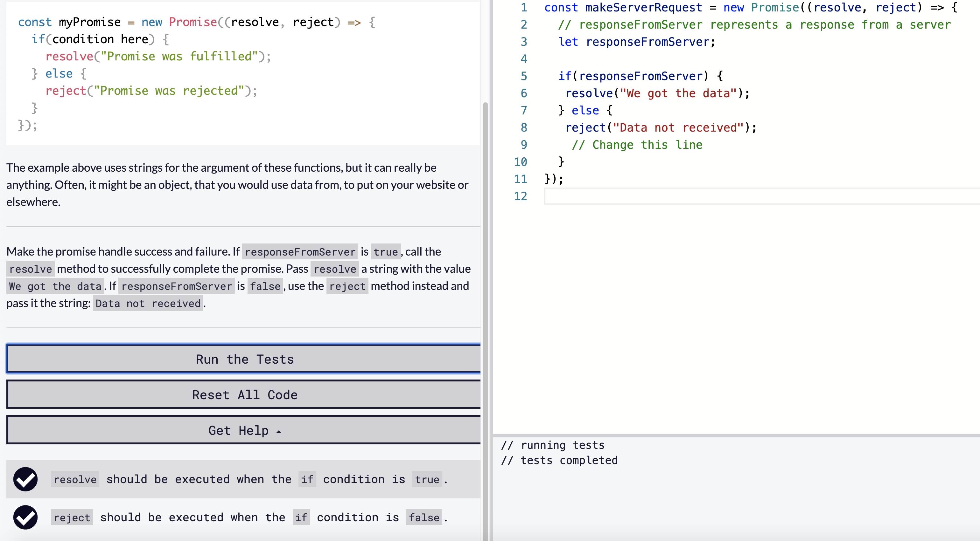Click line number 1 in the gutter
Viewport: 980px width, 541px height.
[x=523, y=8]
